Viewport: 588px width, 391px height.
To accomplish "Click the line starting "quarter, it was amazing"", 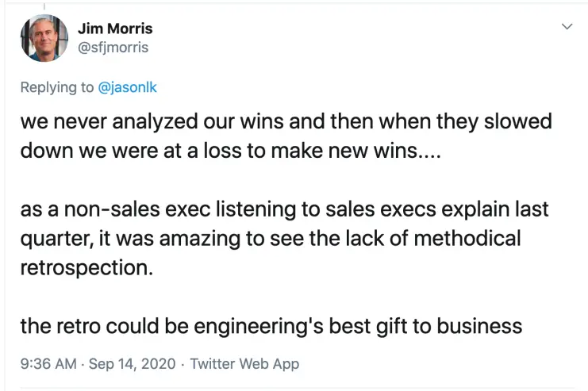I will 270,238.
